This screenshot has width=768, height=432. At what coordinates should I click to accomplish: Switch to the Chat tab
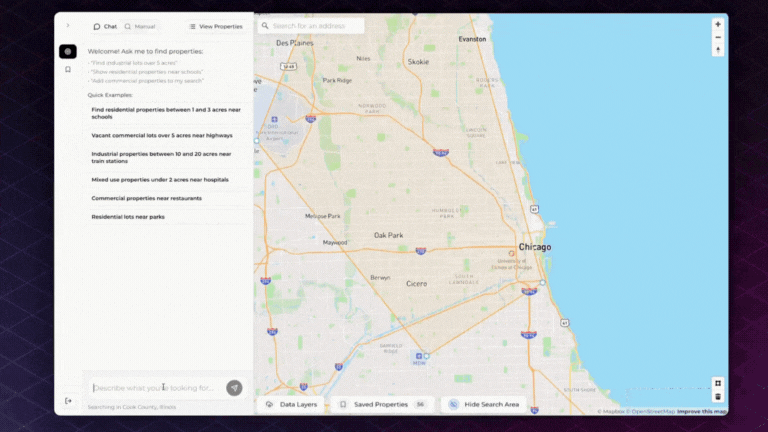pyautogui.click(x=105, y=26)
